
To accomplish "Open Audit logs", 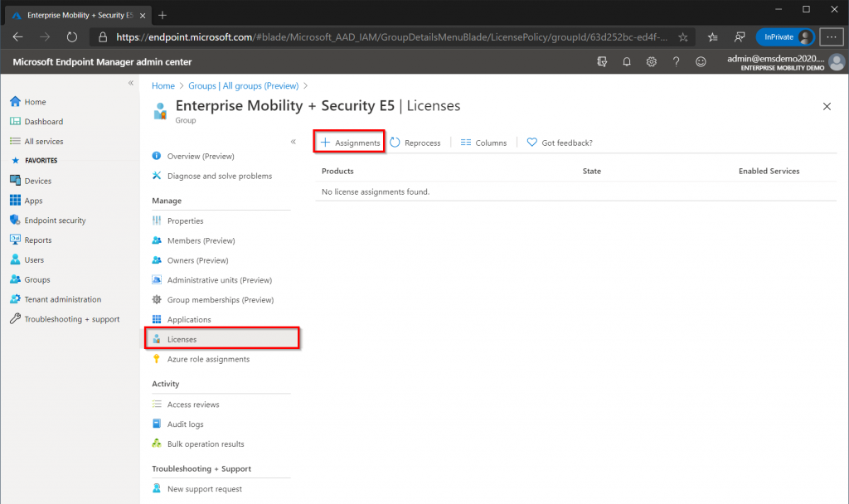I will point(177,424).
